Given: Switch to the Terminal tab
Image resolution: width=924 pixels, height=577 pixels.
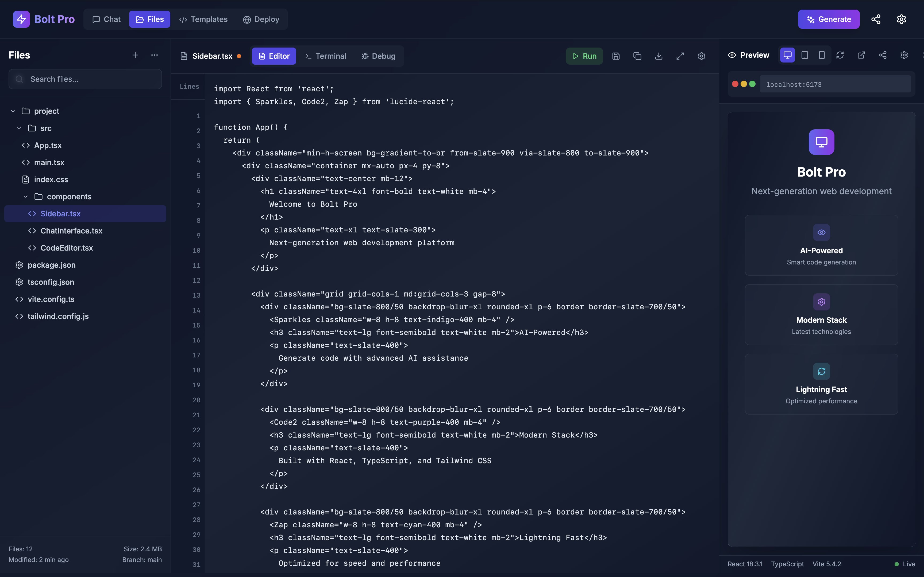Looking at the screenshot, I should pos(326,56).
